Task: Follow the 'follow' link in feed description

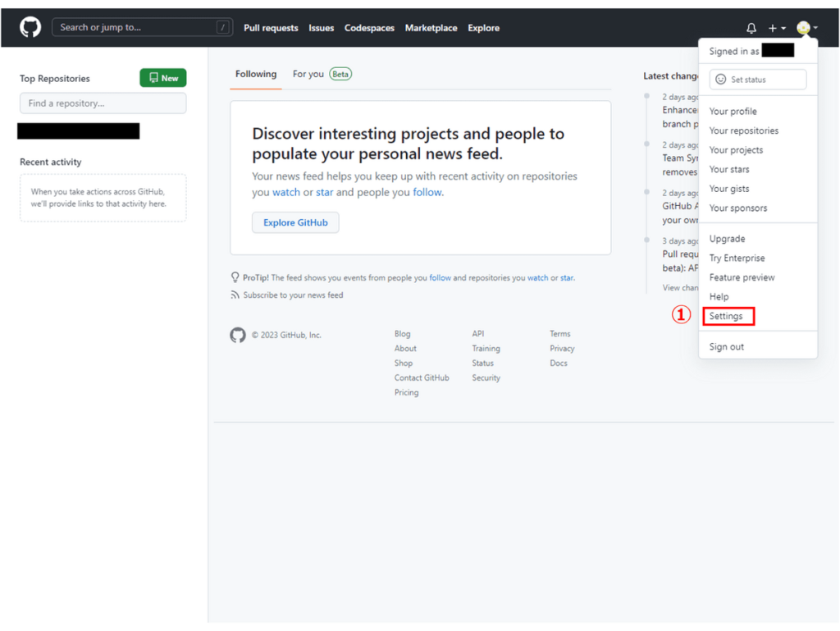Action: point(427,192)
